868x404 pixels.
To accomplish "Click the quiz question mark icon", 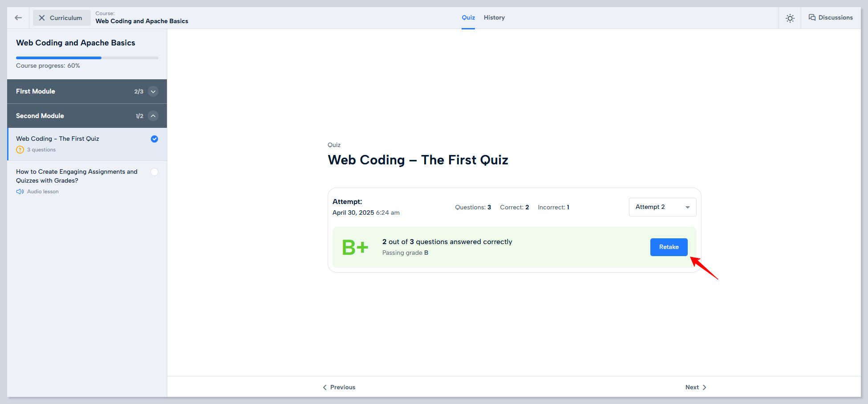I will pyautogui.click(x=20, y=150).
